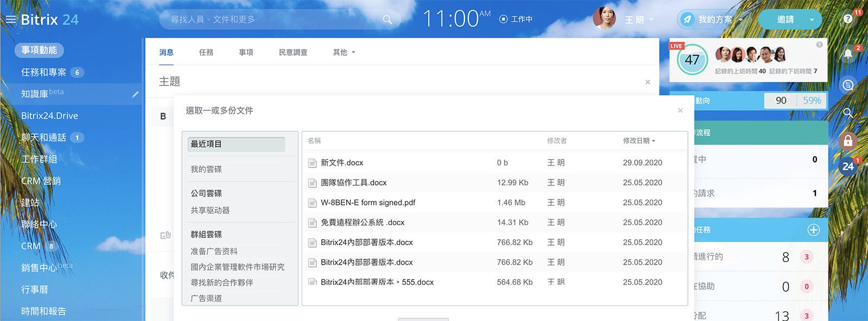Open the chat bubble icon in right sidebar
The height and width of the screenshot is (321, 868).
pyautogui.click(x=848, y=85)
